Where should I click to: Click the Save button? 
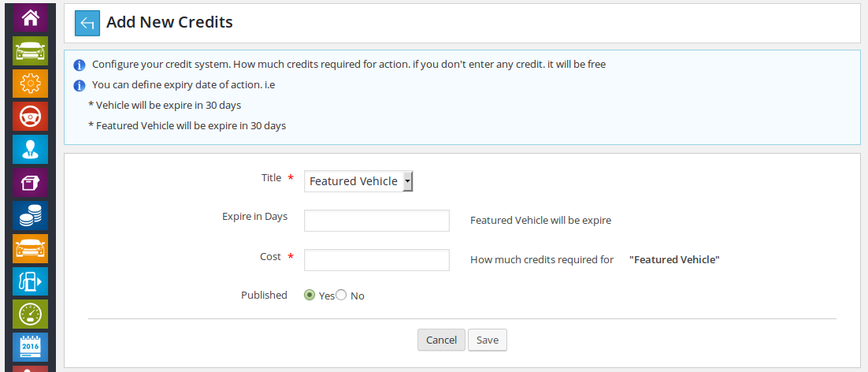coord(487,340)
